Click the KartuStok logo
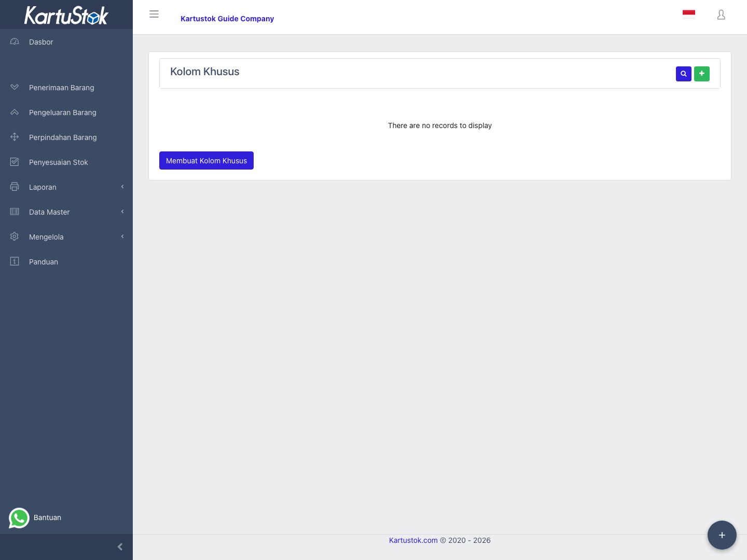 66,15
